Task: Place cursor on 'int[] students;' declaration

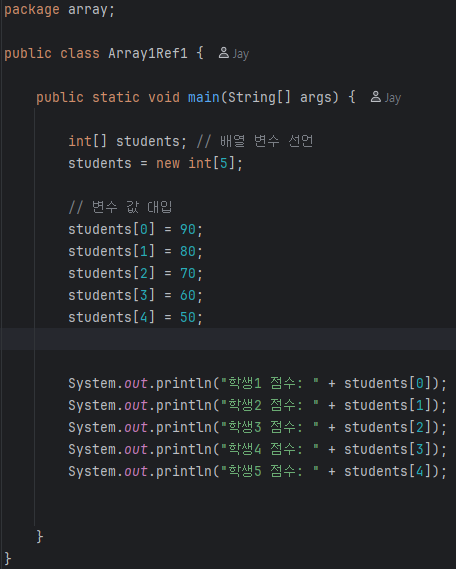Action: (127, 142)
